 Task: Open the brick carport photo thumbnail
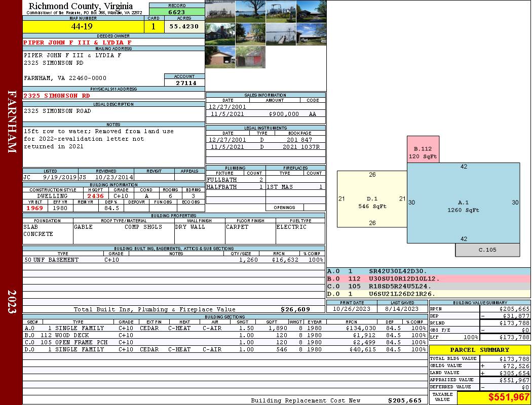pyautogui.click(x=220, y=57)
